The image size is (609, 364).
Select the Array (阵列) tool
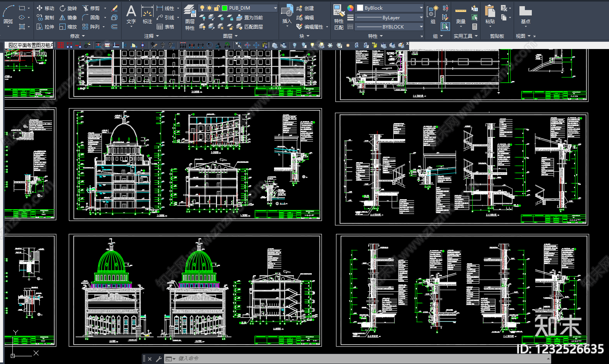[91, 27]
